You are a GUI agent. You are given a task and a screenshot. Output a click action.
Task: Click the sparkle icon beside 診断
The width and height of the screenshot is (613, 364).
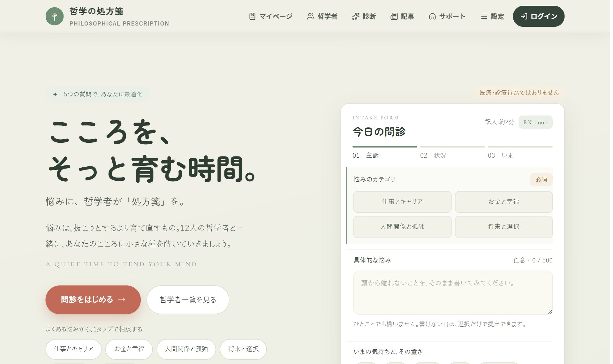(x=356, y=16)
